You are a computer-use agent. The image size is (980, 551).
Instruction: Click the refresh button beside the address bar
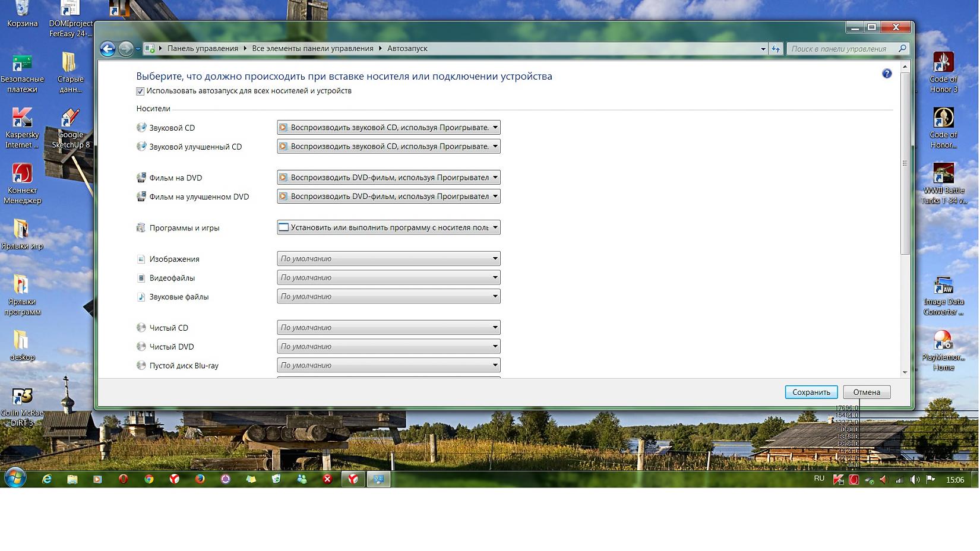click(x=776, y=49)
